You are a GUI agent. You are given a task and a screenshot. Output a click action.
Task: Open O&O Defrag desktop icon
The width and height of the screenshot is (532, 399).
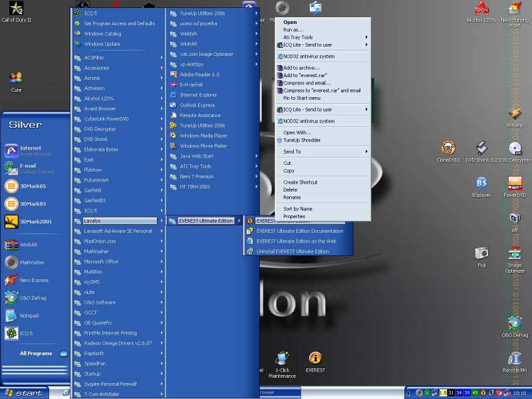[x=515, y=327]
